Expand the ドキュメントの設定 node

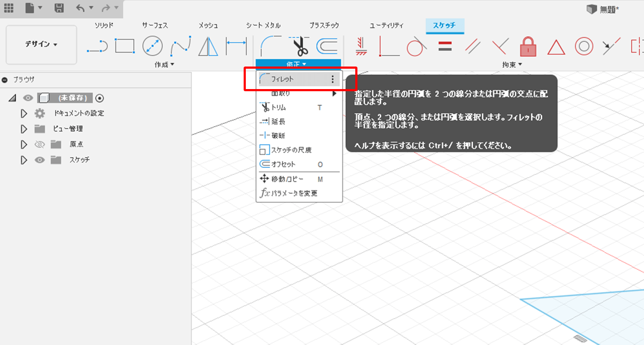point(24,113)
